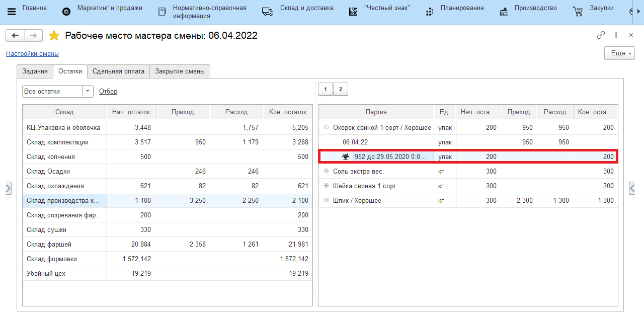The image size is (644, 316).
Task: Switch to the Закрытие смены tab
Action: click(180, 71)
